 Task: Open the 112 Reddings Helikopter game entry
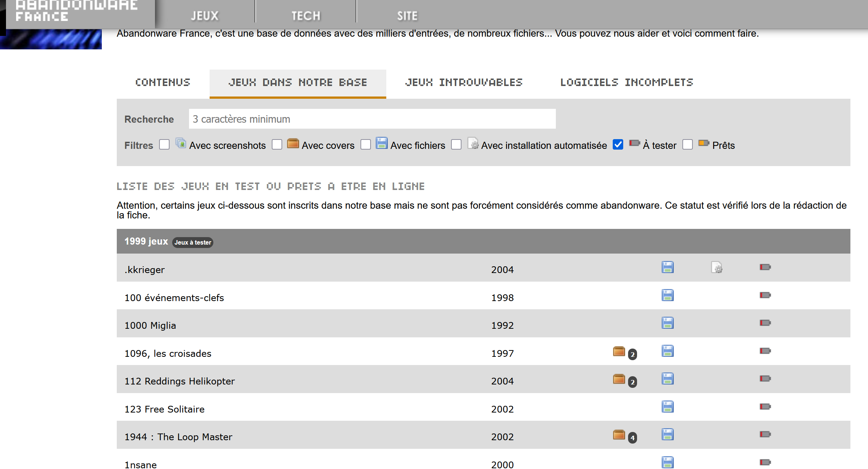point(180,381)
